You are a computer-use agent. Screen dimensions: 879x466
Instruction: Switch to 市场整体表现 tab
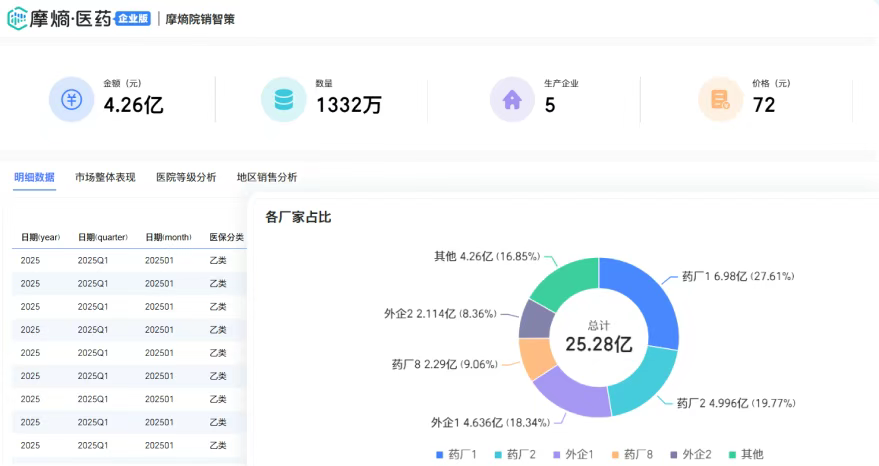tap(105, 177)
